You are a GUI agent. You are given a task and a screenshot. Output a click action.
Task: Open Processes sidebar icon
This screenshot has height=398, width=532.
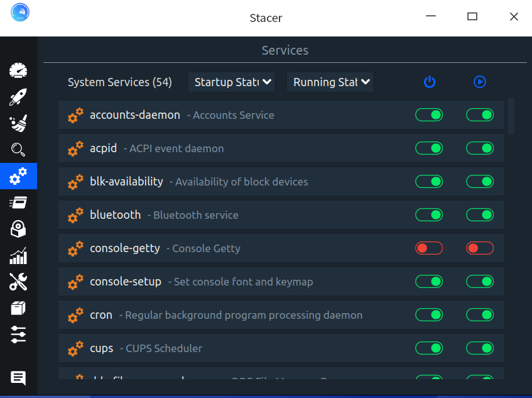click(x=18, y=202)
